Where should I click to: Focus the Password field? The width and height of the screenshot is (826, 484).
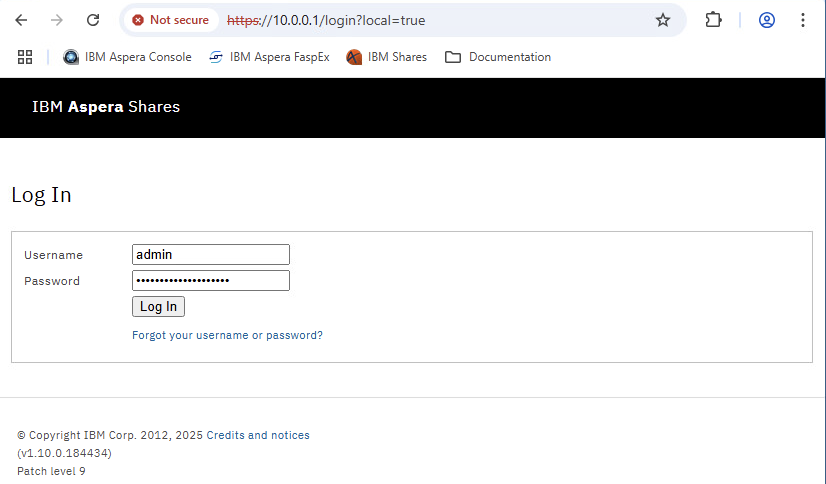pyautogui.click(x=211, y=280)
